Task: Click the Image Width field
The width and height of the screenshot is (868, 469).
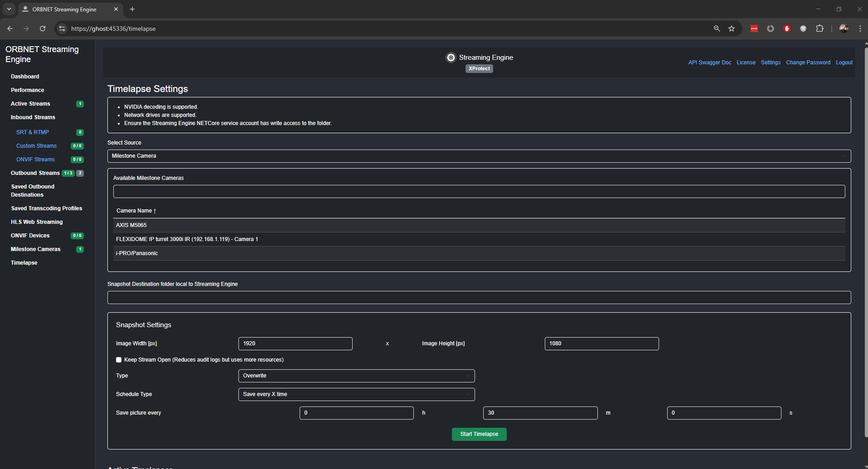Action: [x=296, y=343]
